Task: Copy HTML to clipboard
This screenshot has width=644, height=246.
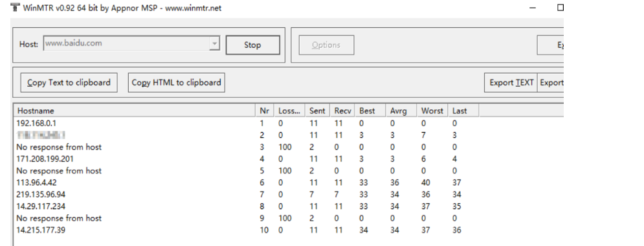Action: [x=176, y=83]
